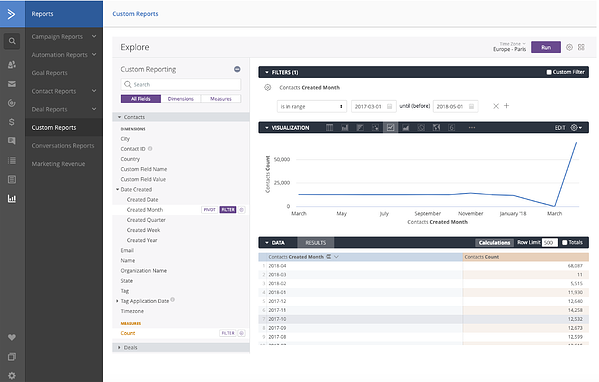Screen dimensions: 599x382
Task: Switch to the Dimensions tab
Action: [x=181, y=99]
